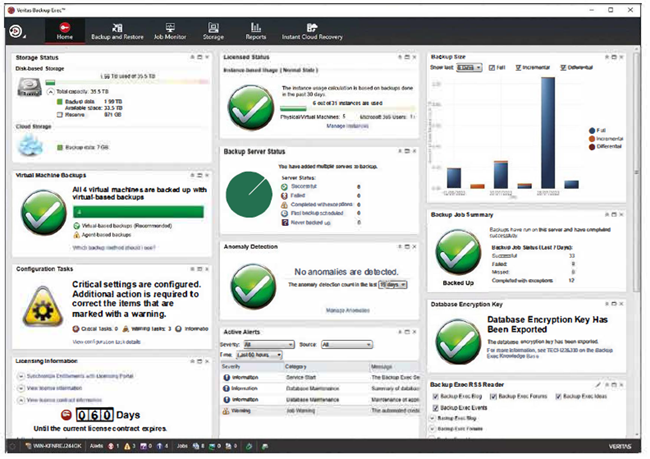This screenshot has width=650, height=459.
Task: Click the Licensed Status green checkmark icon
Action: 251,107
